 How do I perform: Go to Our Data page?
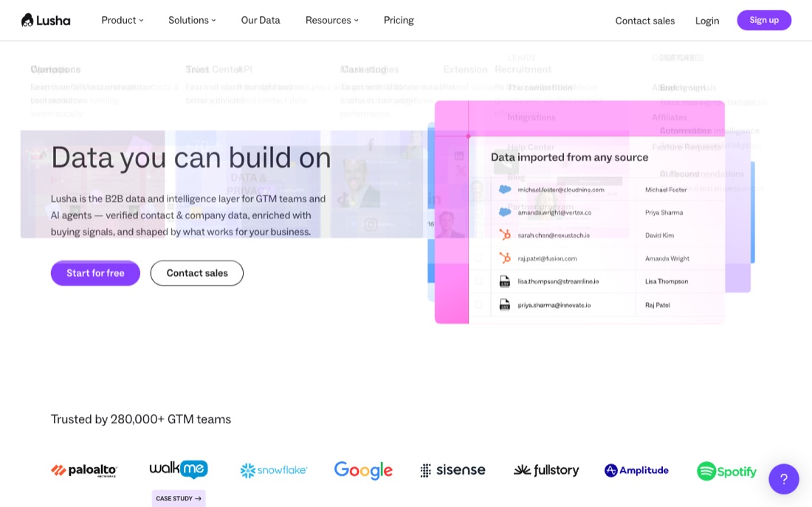[x=261, y=20]
